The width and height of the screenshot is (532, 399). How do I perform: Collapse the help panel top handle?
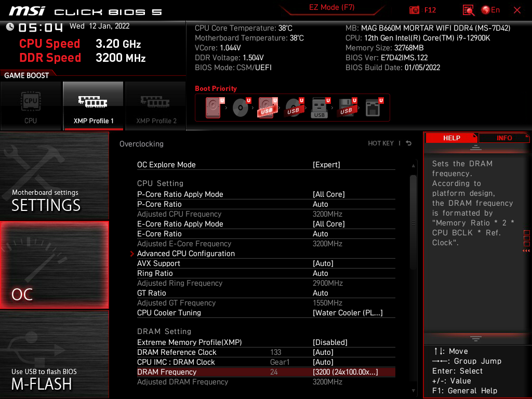[x=476, y=147]
